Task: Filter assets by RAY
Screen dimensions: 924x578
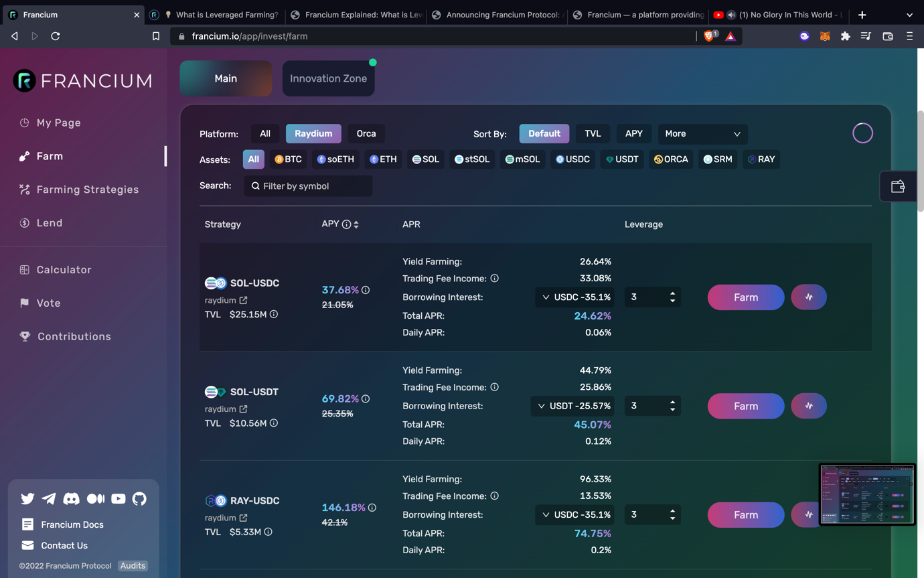Action: pyautogui.click(x=761, y=159)
